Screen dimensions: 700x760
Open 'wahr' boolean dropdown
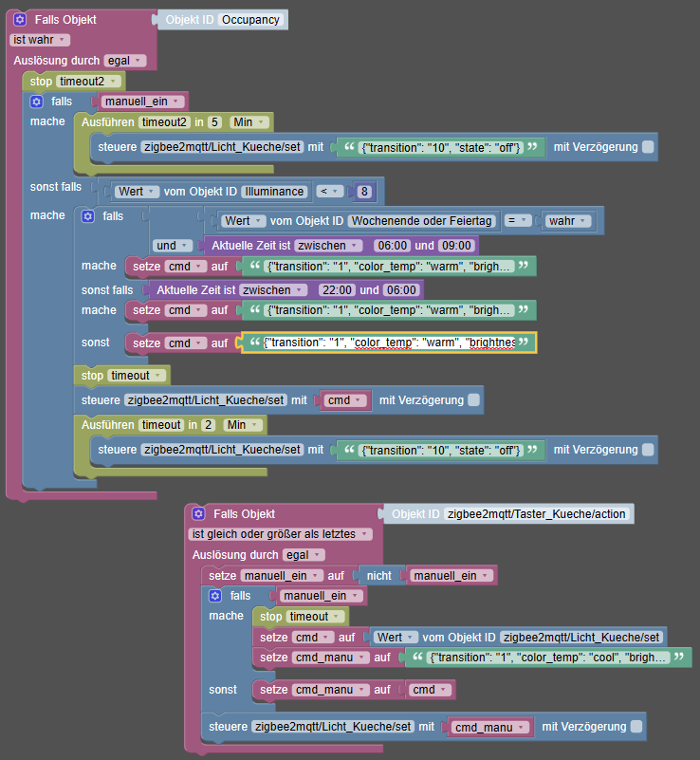point(568,221)
